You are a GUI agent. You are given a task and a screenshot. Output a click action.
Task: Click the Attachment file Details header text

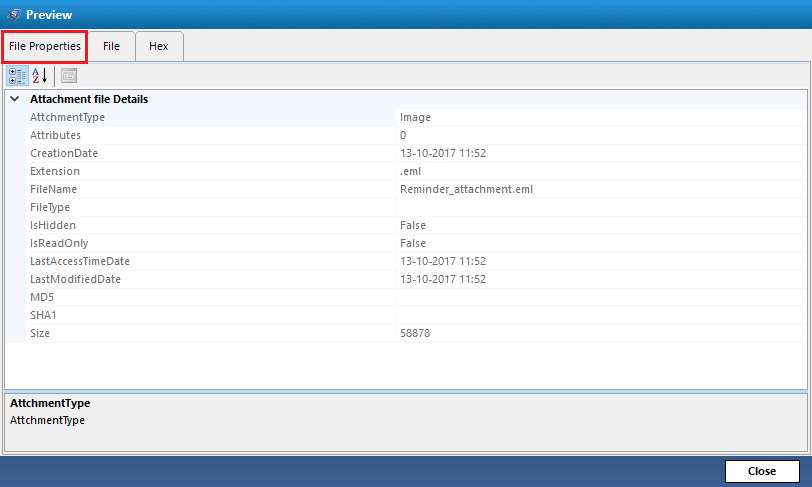[89, 99]
